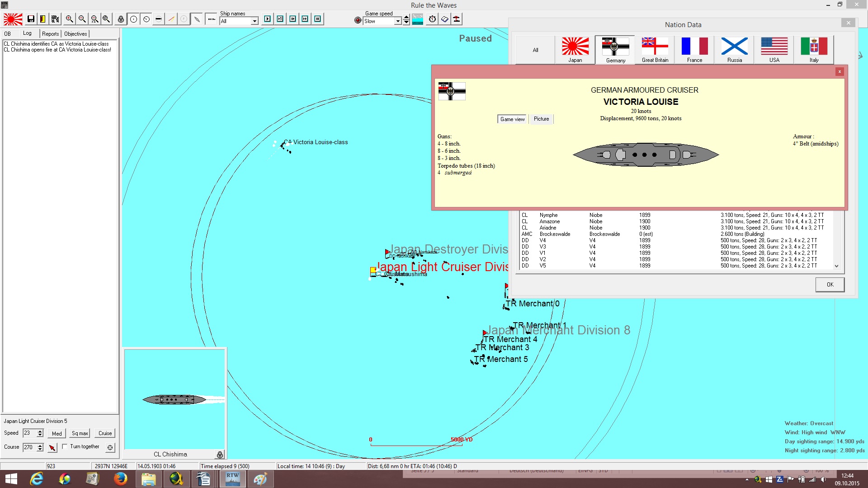Click the Med speed button

pyautogui.click(x=57, y=433)
